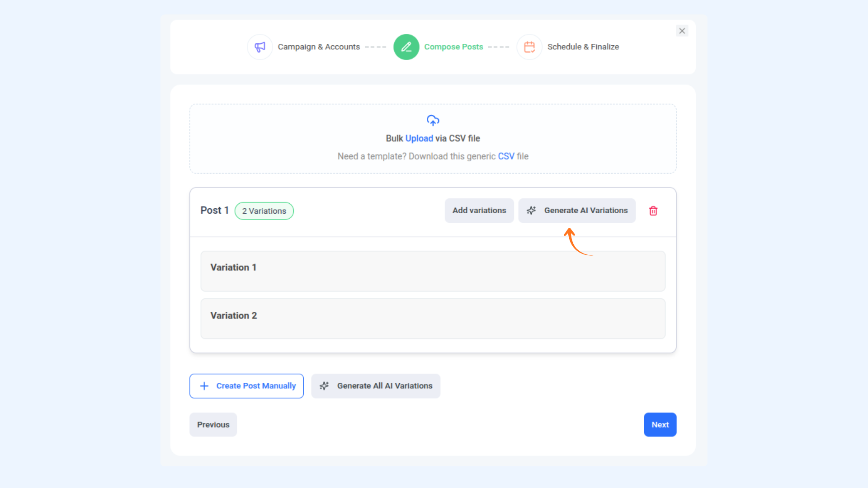
Task: Click the Upload link for bulk CSV
Action: [x=419, y=139]
